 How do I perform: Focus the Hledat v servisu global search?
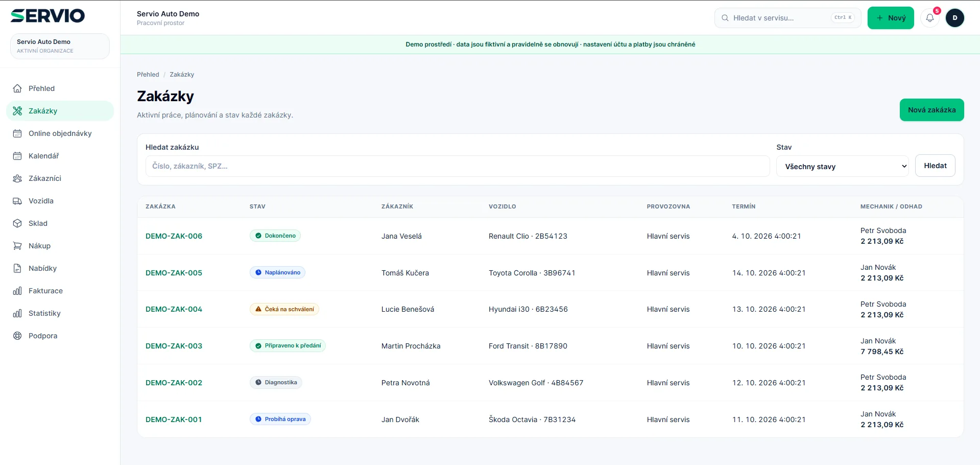[x=787, y=18]
